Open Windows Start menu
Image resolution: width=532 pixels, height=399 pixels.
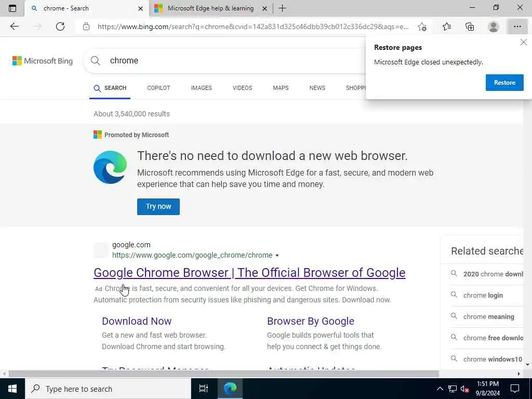click(x=12, y=389)
